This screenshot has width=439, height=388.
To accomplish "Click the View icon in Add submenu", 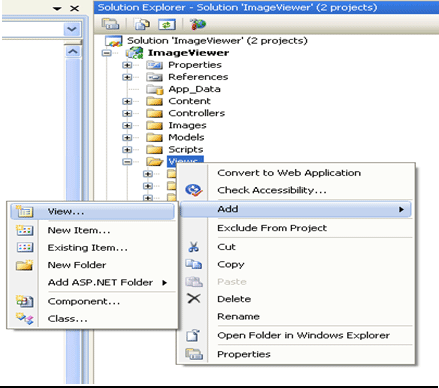I will click(x=24, y=211).
